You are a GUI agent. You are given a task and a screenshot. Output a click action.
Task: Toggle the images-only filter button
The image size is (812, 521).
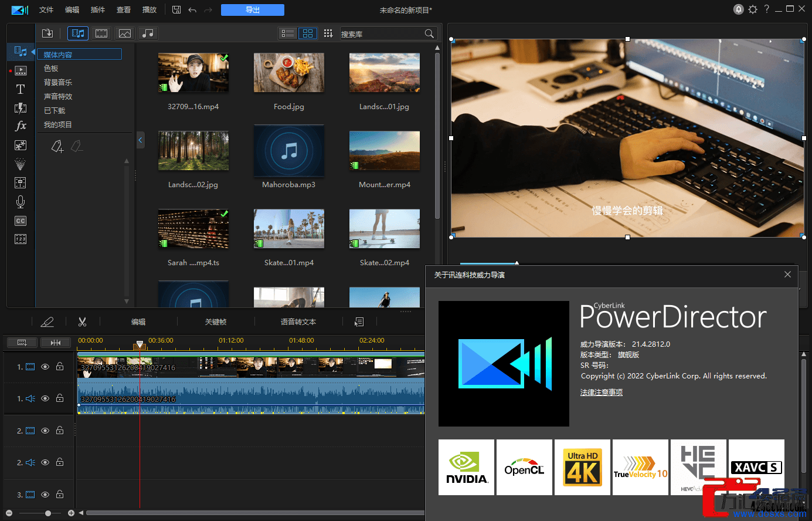pyautogui.click(x=124, y=33)
